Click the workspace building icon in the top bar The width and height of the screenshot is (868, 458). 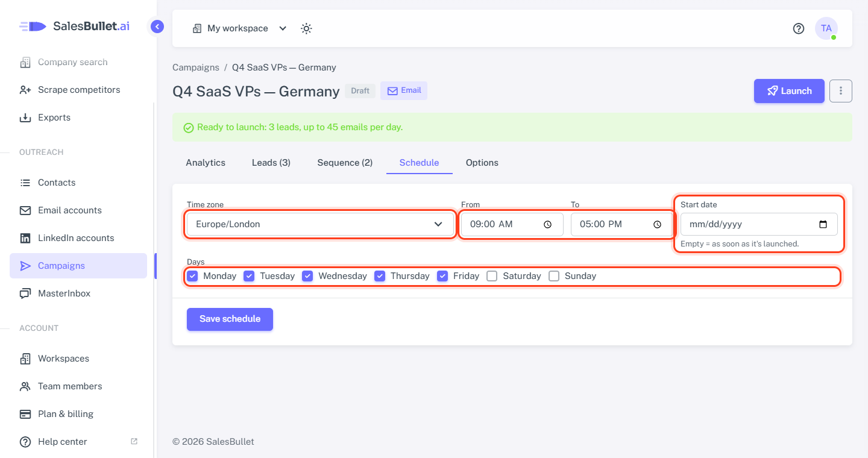(197, 28)
